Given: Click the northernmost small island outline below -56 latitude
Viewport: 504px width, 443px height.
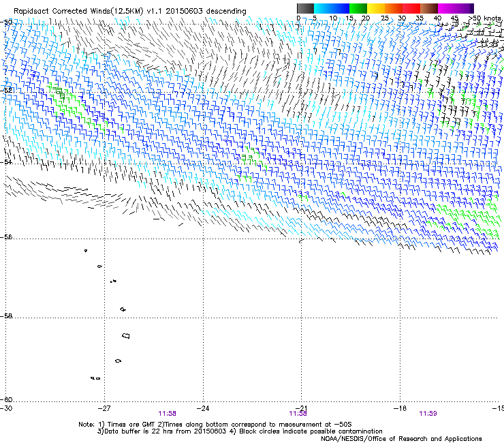Looking at the screenshot, I should [86, 251].
